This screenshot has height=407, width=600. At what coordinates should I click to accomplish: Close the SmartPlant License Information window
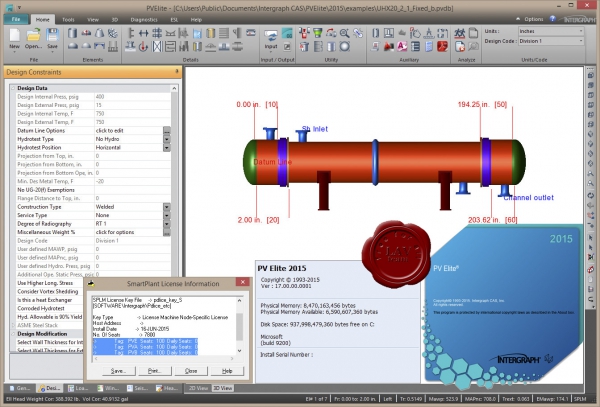coord(243,282)
